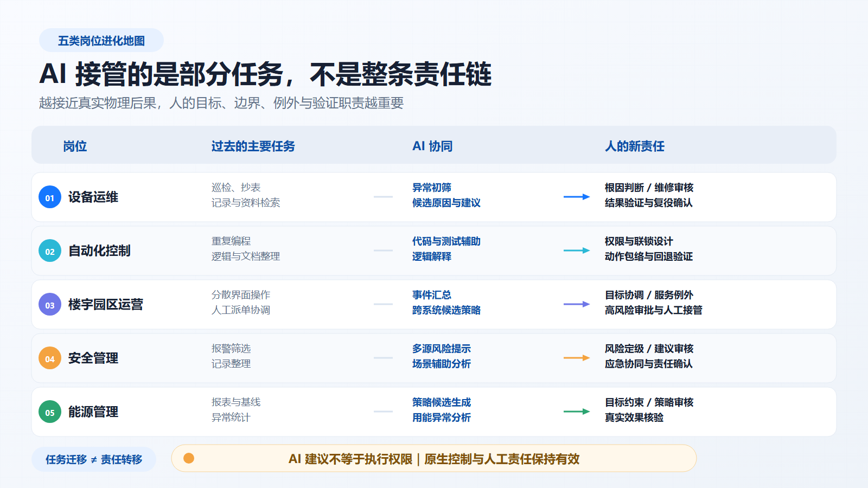Click the text 结果验证与复役确认
Screen dimensions: 868x488
649,202
